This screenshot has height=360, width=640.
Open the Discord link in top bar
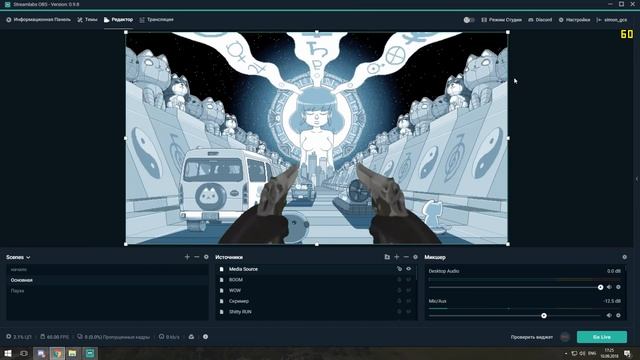click(540, 20)
